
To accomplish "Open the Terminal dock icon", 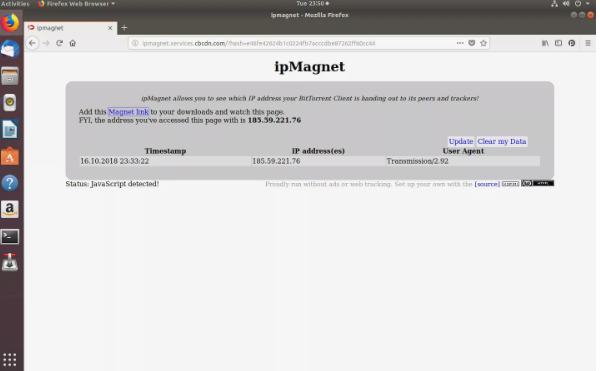I will point(10,236).
